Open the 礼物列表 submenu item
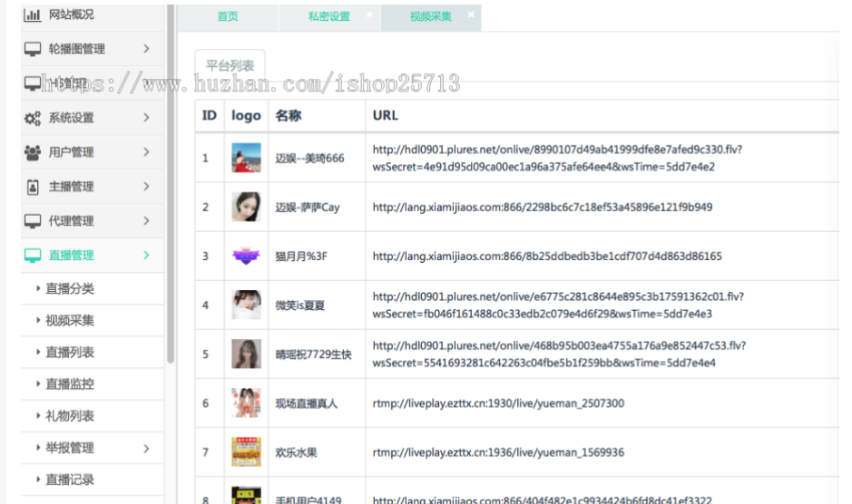Screen dimensions: 852x504 [70, 416]
